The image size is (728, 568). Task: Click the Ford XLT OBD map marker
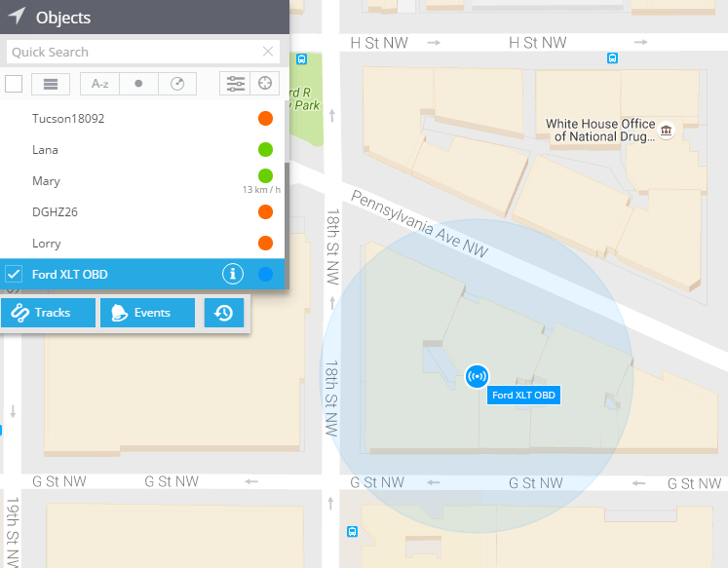(477, 376)
